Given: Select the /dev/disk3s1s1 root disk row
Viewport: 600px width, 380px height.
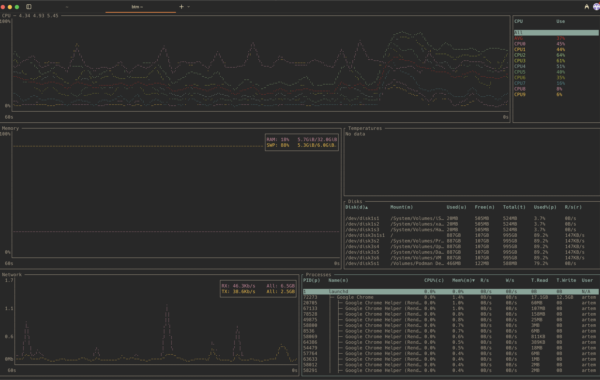Looking at the screenshot, I should point(471,235).
